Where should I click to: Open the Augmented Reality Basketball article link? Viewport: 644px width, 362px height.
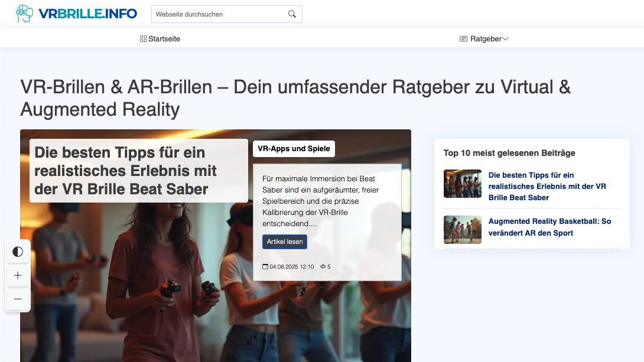click(x=549, y=226)
